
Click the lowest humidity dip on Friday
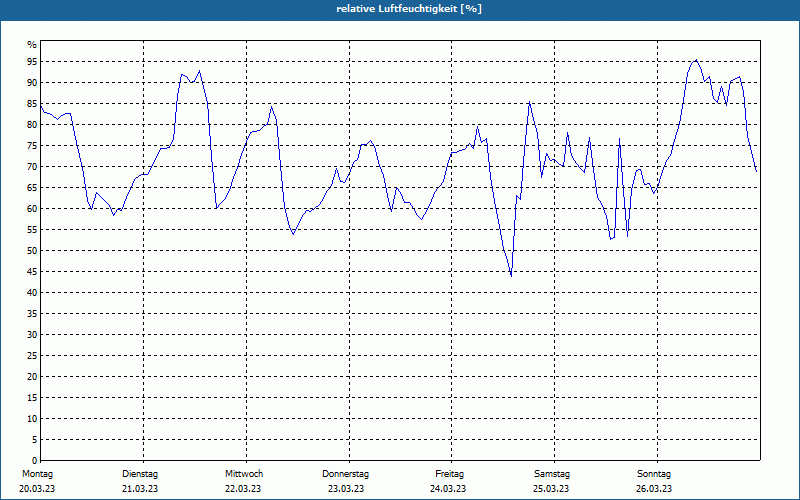point(511,276)
